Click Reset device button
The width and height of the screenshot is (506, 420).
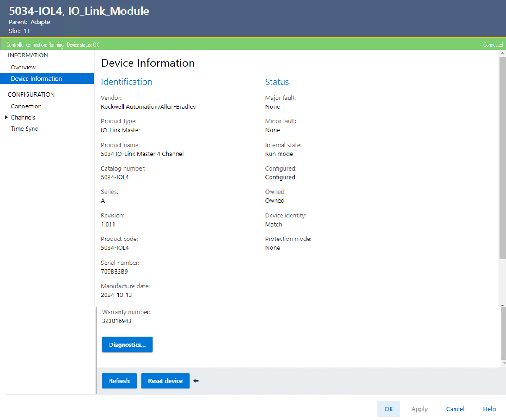[x=165, y=381]
